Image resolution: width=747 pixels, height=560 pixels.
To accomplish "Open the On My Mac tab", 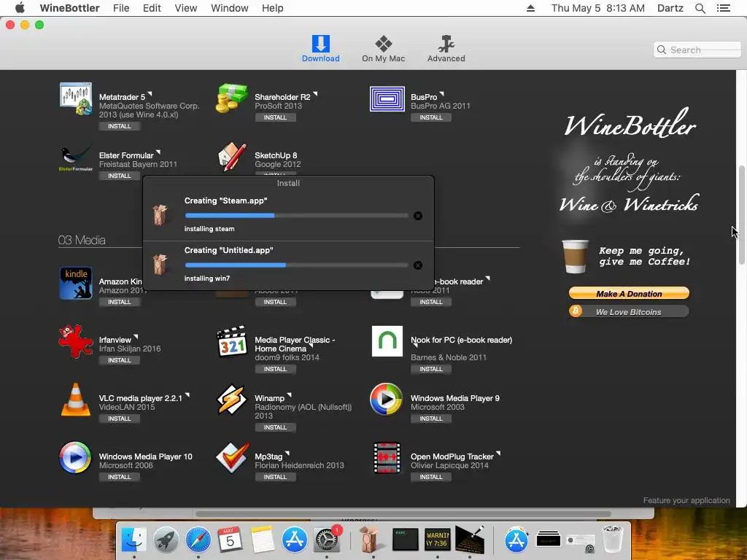I will pyautogui.click(x=383, y=49).
